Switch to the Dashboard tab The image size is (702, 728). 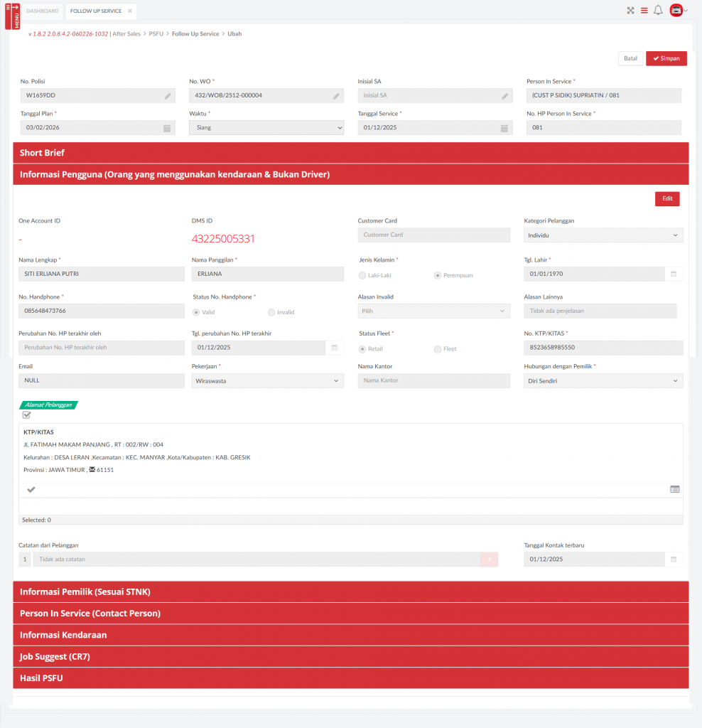43,11
